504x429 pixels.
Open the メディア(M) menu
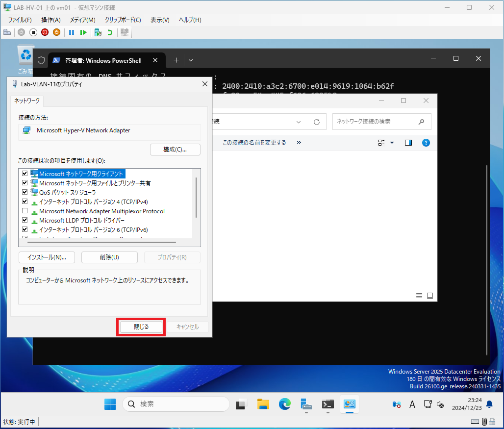coord(83,20)
